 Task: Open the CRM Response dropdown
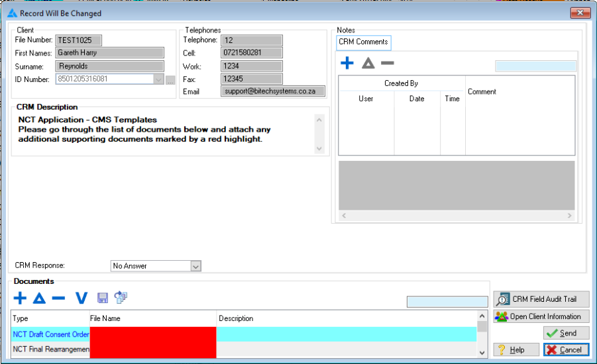coord(195,266)
